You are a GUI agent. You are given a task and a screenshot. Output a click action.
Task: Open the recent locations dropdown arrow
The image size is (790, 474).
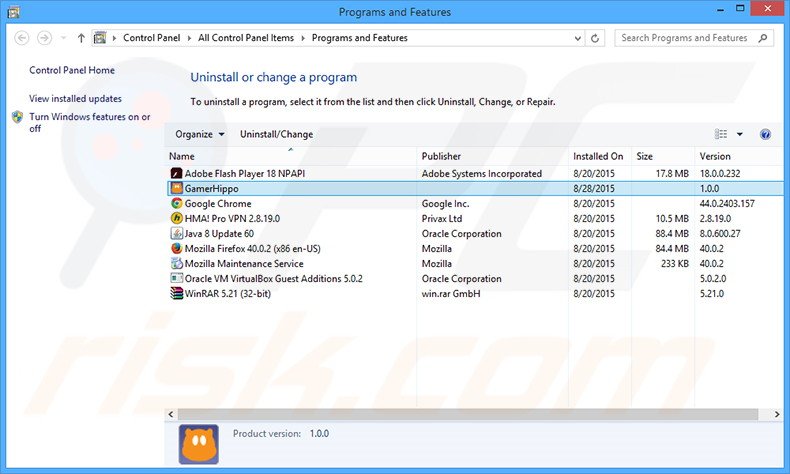click(x=63, y=38)
